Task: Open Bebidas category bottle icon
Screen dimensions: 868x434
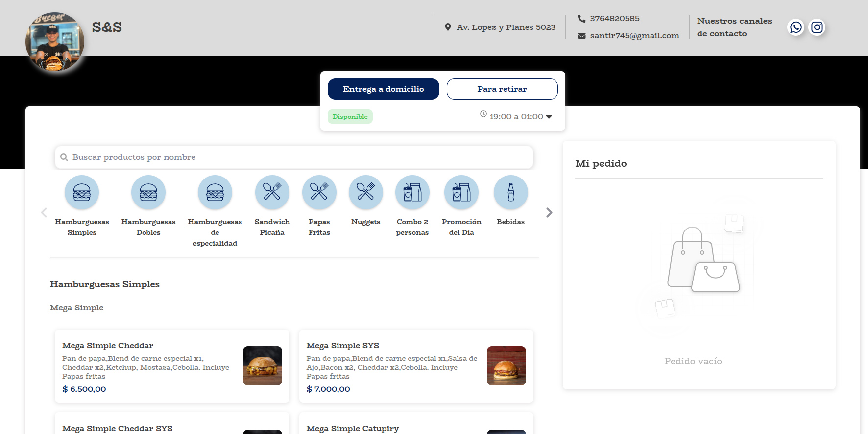Action: [x=511, y=192]
